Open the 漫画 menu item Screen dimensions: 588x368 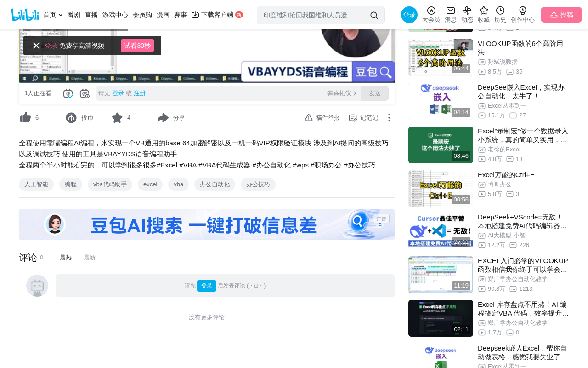tap(163, 15)
